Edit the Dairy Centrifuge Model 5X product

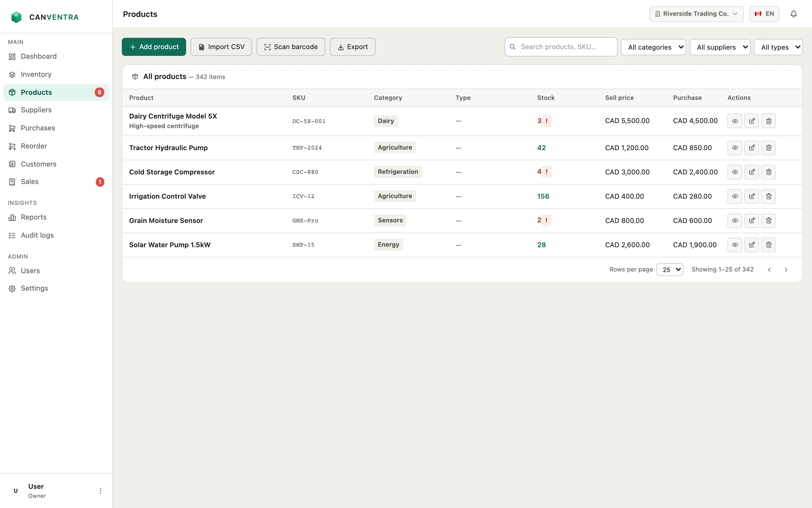click(752, 121)
